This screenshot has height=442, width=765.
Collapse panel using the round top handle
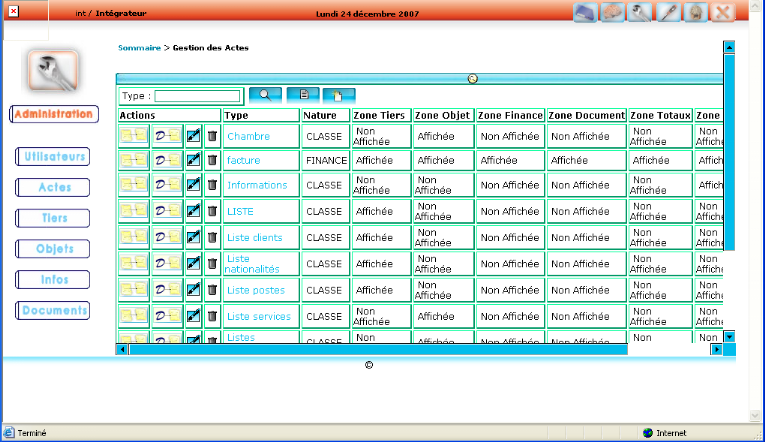[x=473, y=78]
